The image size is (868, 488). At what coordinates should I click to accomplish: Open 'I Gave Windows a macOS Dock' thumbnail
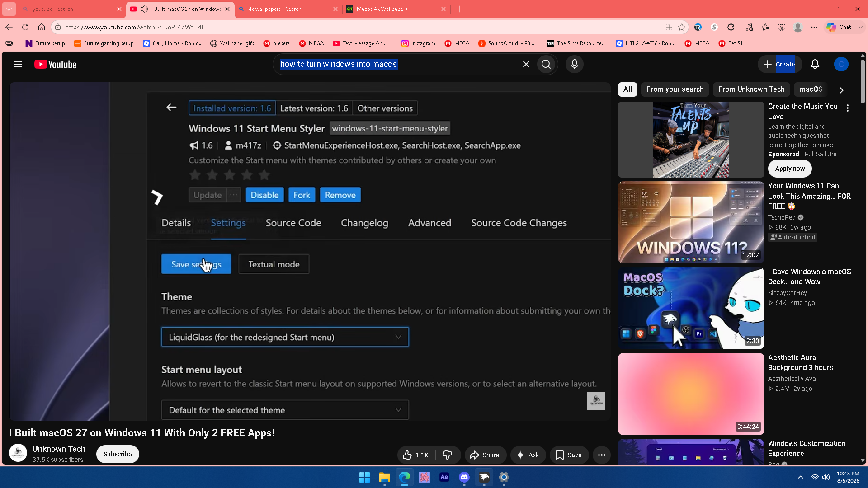(x=691, y=308)
